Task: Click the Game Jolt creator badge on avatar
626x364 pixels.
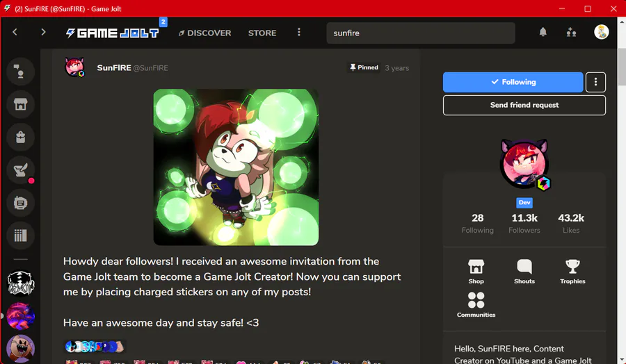Action: (543, 183)
